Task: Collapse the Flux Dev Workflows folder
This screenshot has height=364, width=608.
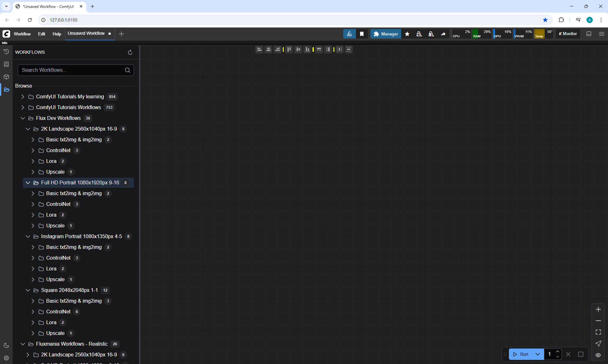Action: click(x=22, y=118)
